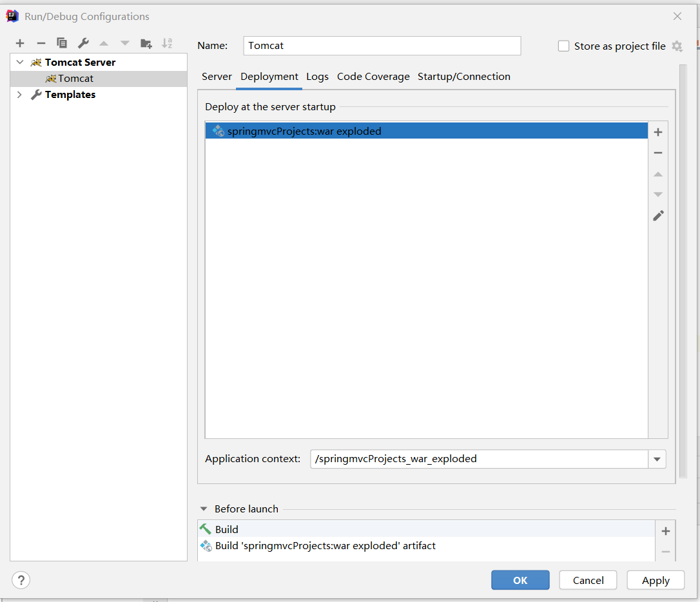Click the gear icon beside Store as project file
The image size is (700, 602).
point(677,46)
